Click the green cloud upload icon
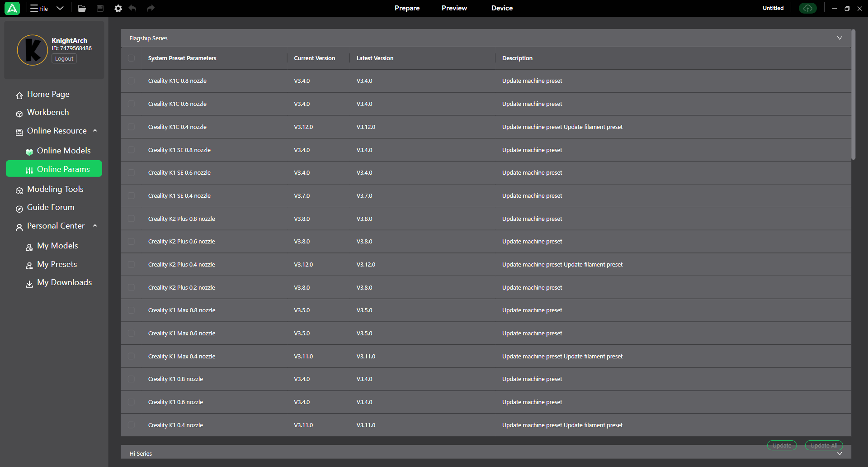This screenshot has height=467, width=868. pos(807,8)
